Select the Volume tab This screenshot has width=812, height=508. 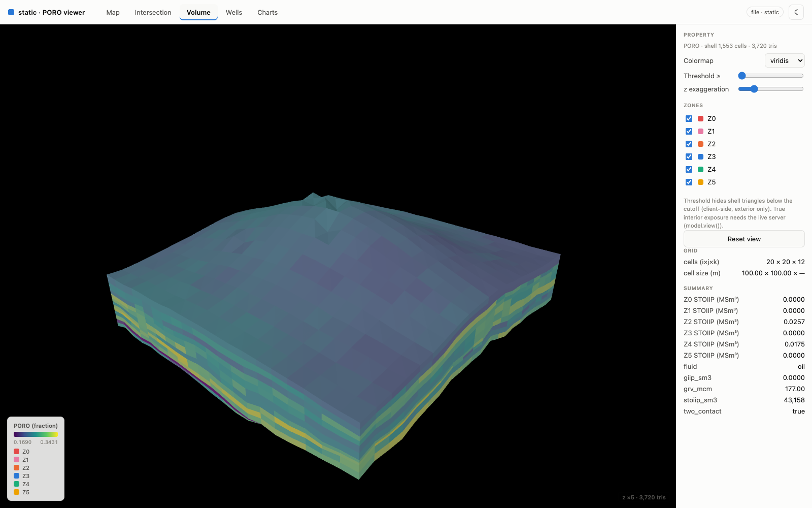point(198,12)
